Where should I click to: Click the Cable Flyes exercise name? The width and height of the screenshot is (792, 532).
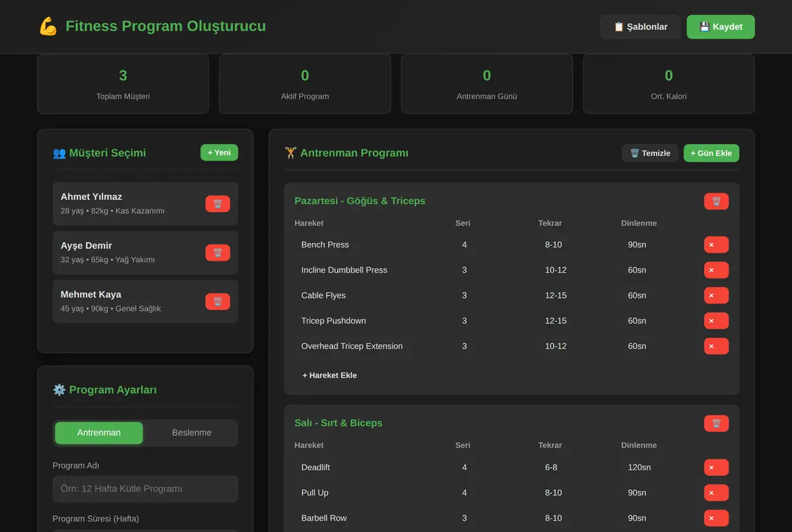pos(323,296)
